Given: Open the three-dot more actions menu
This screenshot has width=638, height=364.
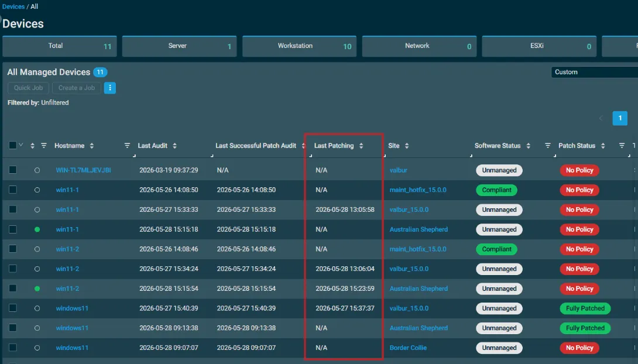Looking at the screenshot, I should pyautogui.click(x=110, y=88).
